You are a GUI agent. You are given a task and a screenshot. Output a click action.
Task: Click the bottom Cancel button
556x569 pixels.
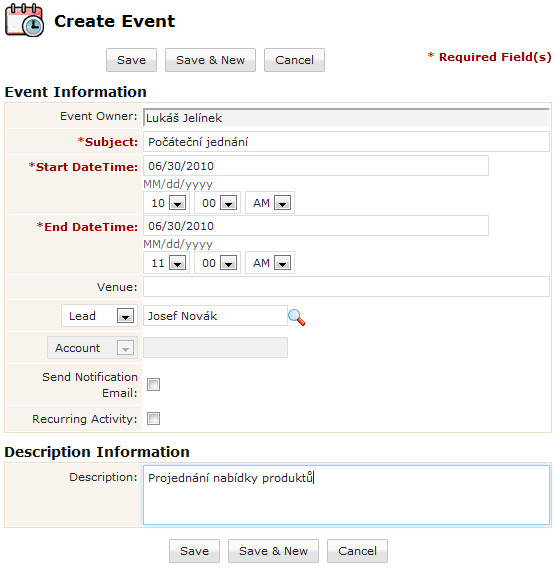357,551
